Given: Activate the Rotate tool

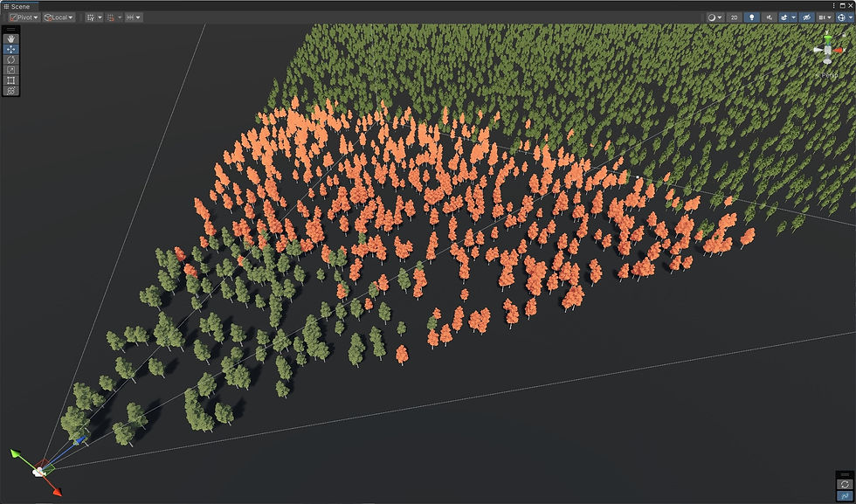Looking at the screenshot, I should 11,58.
